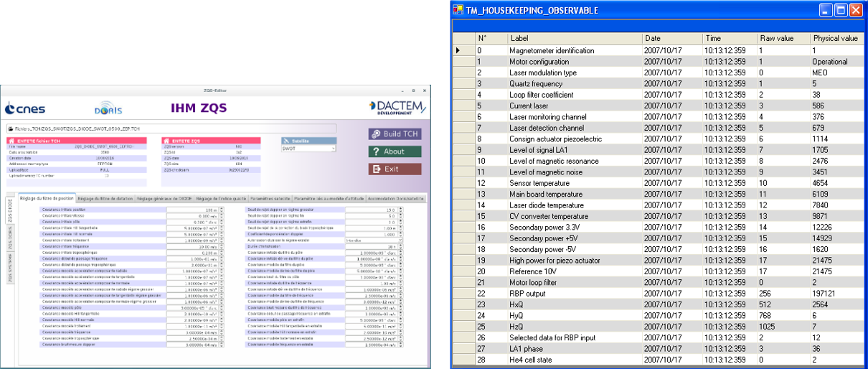Click the Label column header in TM table
This screenshot has width=868, height=369.
pos(574,38)
